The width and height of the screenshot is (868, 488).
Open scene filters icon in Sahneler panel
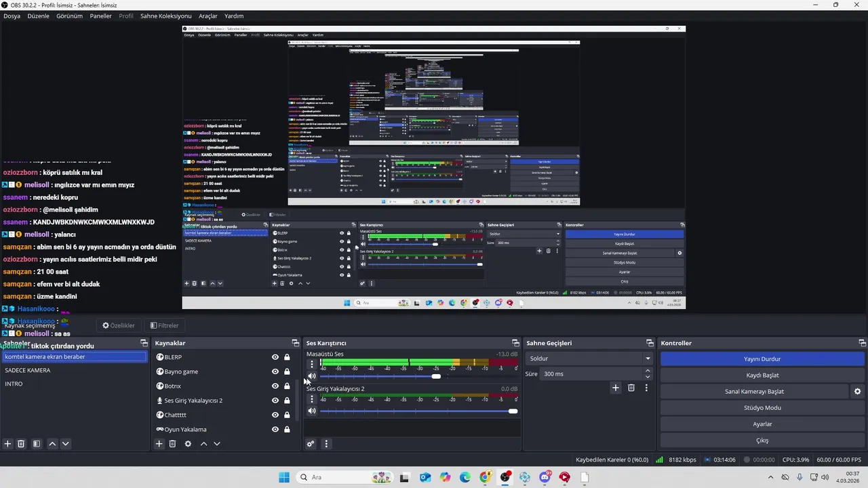[x=37, y=444]
